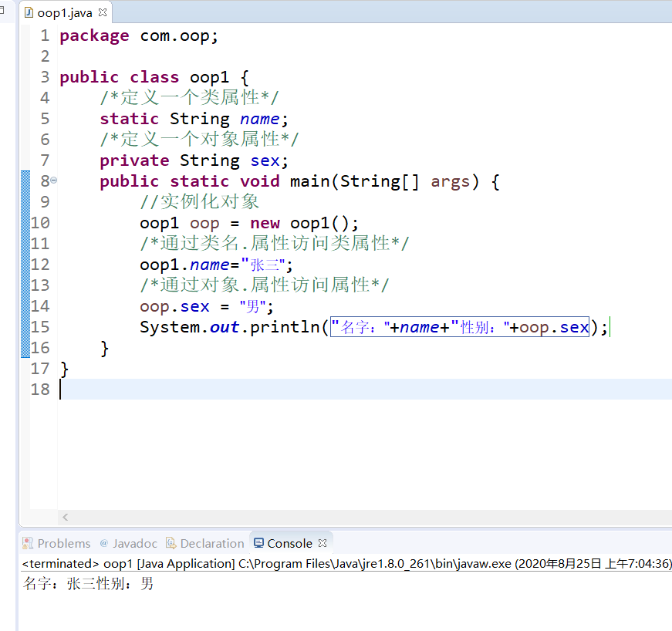
Task: Switch to the Javadoc tab
Action: point(129,543)
